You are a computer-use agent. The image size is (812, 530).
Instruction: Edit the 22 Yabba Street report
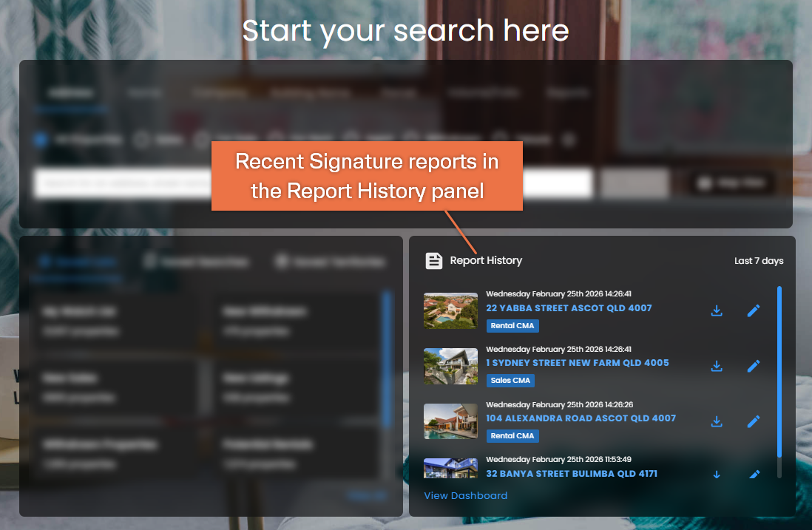point(754,310)
